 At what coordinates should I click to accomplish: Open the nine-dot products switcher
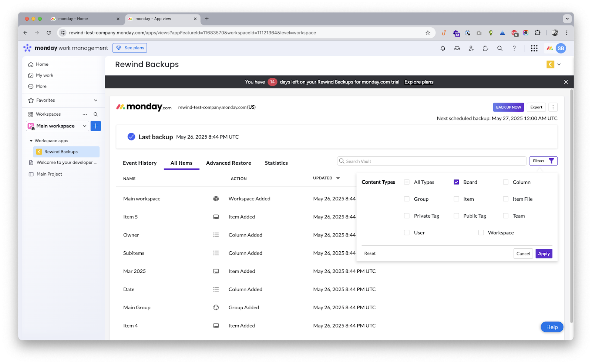click(x=534, y=48)
